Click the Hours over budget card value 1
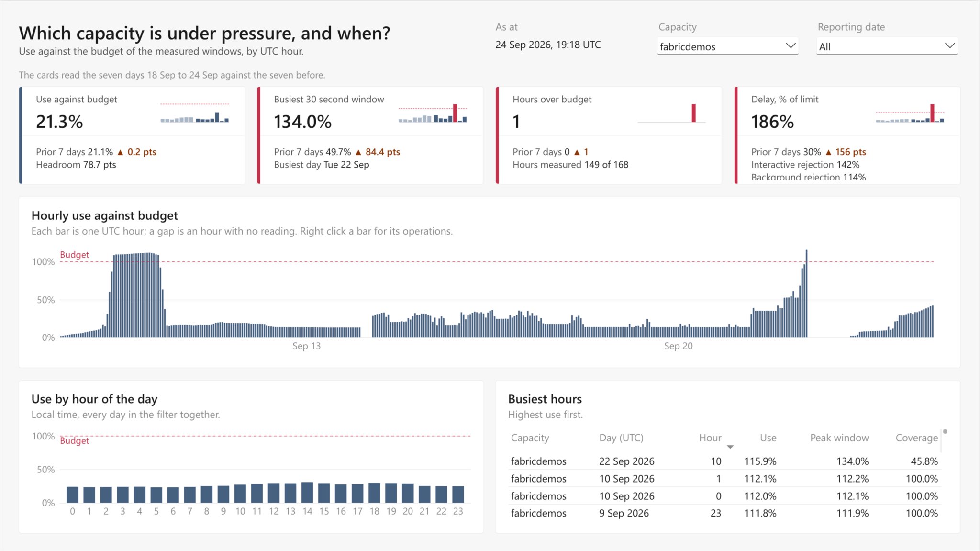The width and height of the screenshot is (980, 551). coord(516,122)
